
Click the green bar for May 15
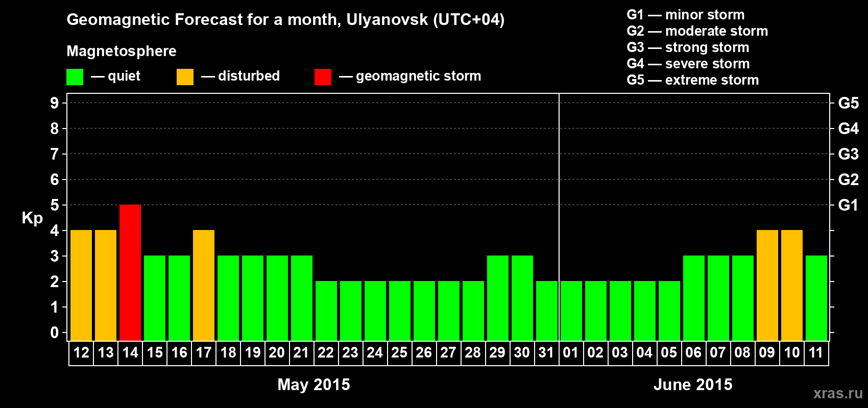155,298
